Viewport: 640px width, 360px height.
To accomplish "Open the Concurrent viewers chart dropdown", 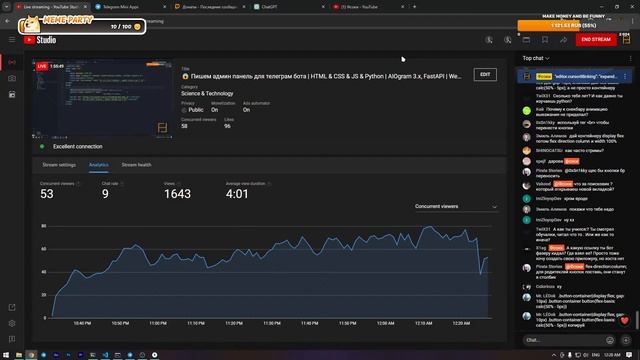I will click(456, 207).
